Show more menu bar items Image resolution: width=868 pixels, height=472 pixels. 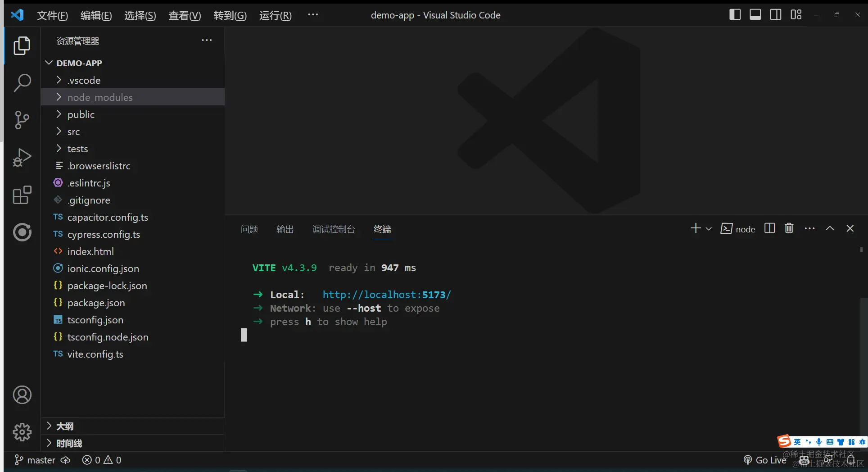pyautogui.click(x=313, y=14)
